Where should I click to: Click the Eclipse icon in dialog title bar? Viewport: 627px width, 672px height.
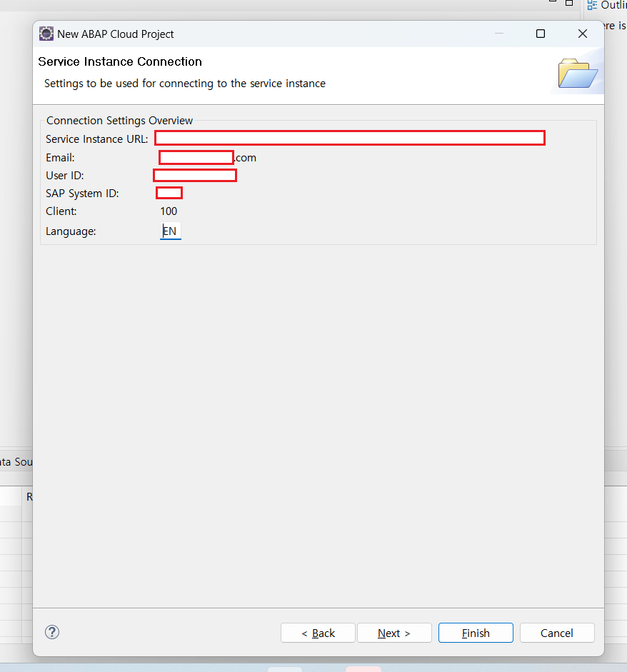[46, 34]
